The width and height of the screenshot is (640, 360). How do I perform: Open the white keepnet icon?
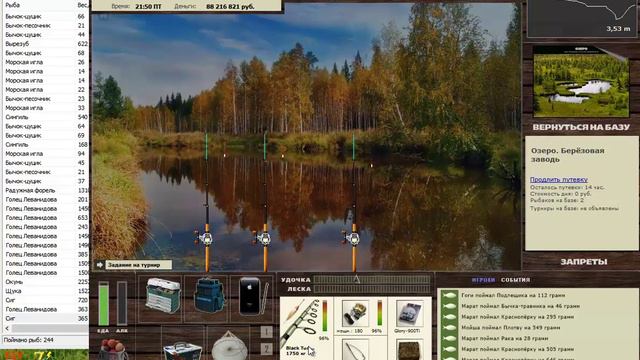229,347
